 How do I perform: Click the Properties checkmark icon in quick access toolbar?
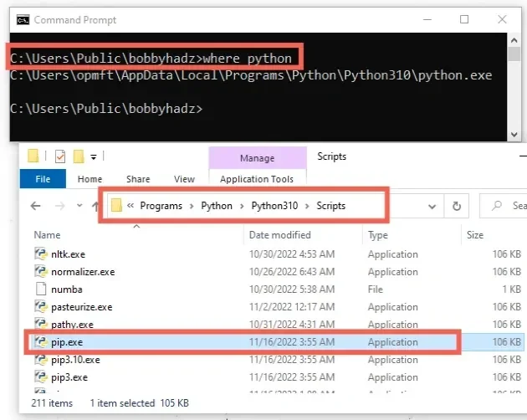pos(60,156)
